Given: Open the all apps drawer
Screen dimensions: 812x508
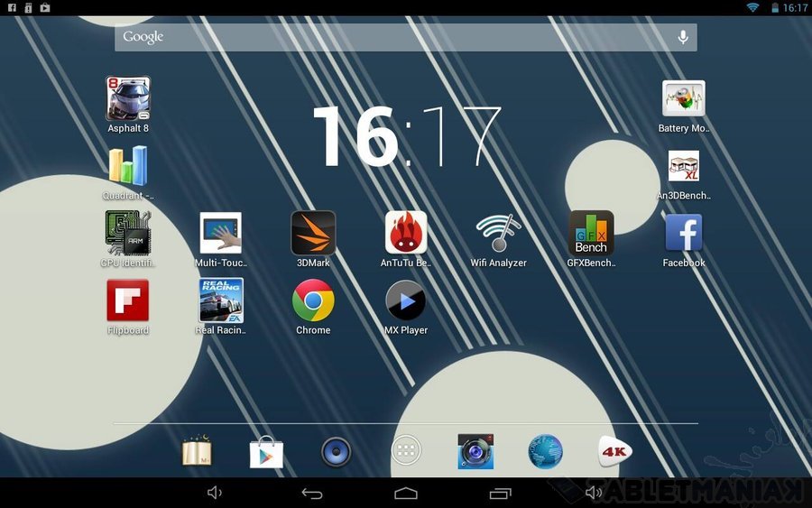Looking at the screenshot, I should pos(406,451).
